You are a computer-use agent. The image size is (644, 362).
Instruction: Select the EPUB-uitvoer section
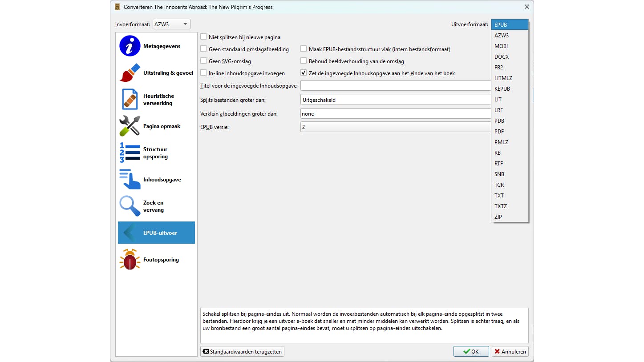(156, 233)
